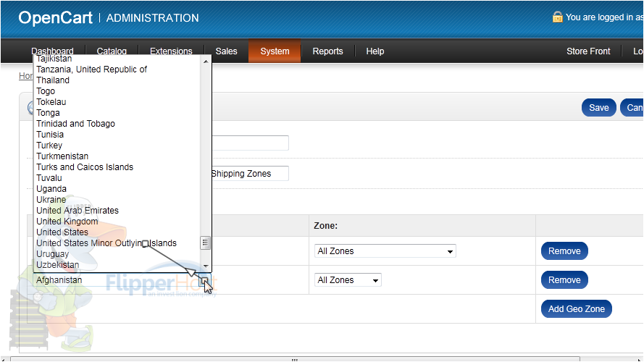The width and height of the screenshot is (644, 362).
Task: Open the Sales menu
Action: 226,51
